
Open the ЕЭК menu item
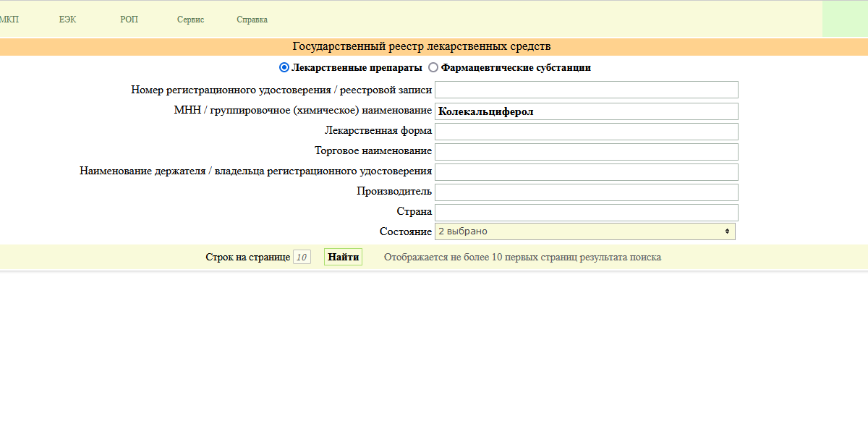[67, 20]
